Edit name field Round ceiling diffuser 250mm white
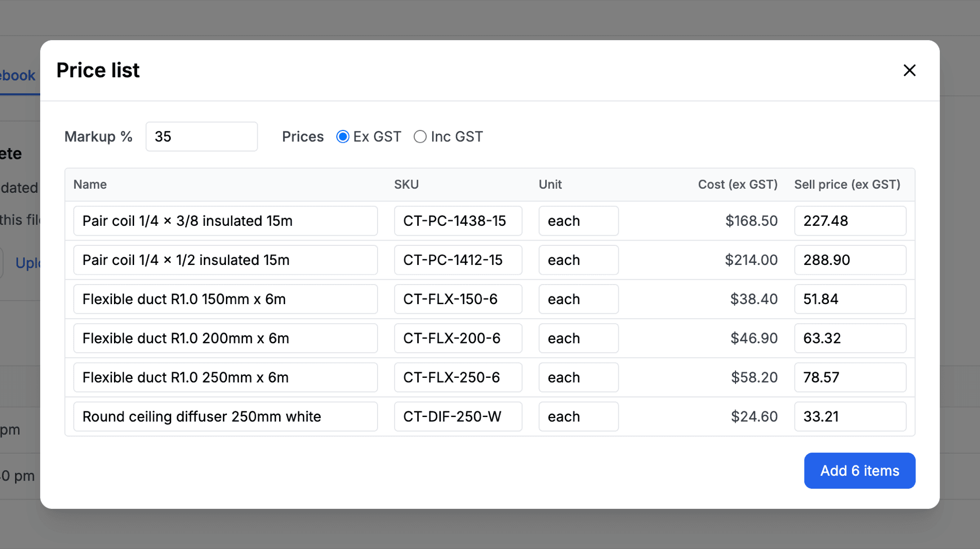980x549 pixels. (x=225, y=417)
